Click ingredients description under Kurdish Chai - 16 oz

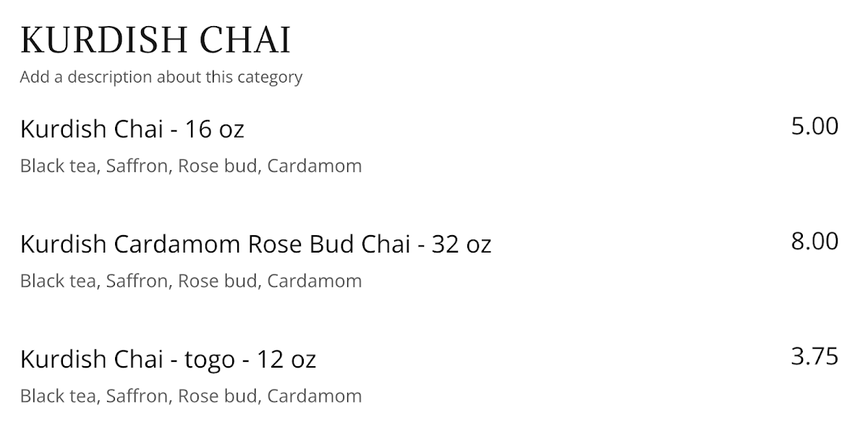[191, 166]
